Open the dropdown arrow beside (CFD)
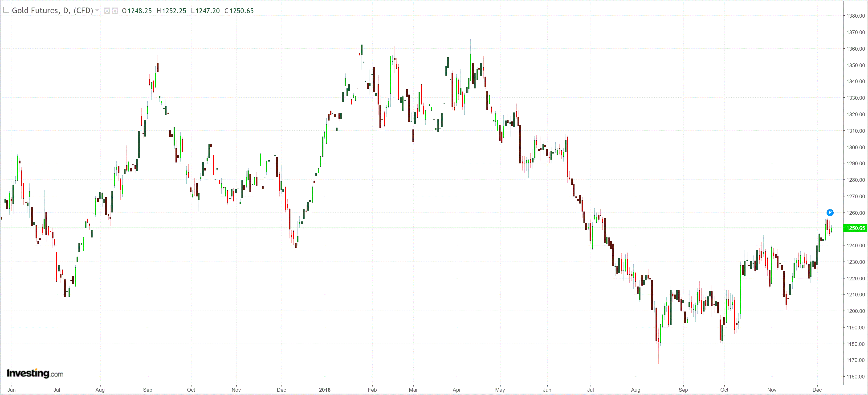The height and width of the screenshot is (395, 868). click(97, 10)
